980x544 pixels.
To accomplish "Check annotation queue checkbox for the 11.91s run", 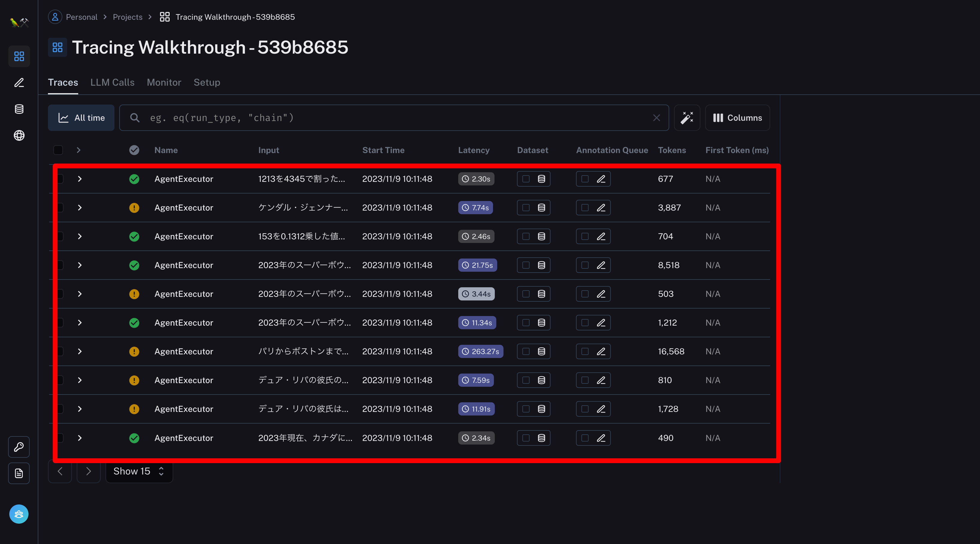I will pyautogui.click(x=585, y=409).
